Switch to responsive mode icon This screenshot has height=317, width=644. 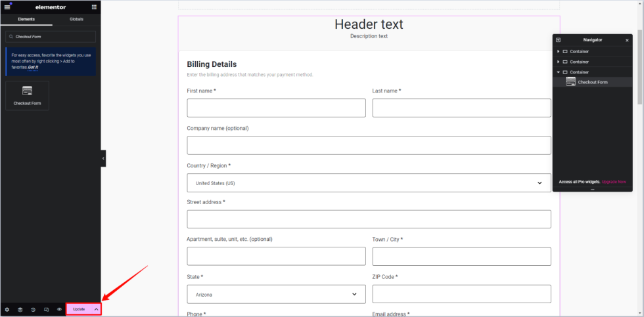coord(46,309)
